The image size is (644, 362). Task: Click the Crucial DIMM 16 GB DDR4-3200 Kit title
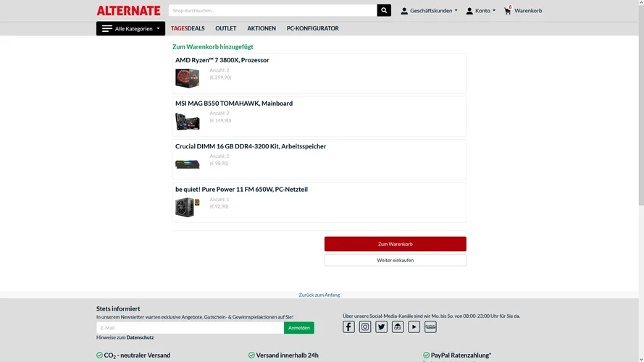[x=251, y=146]
